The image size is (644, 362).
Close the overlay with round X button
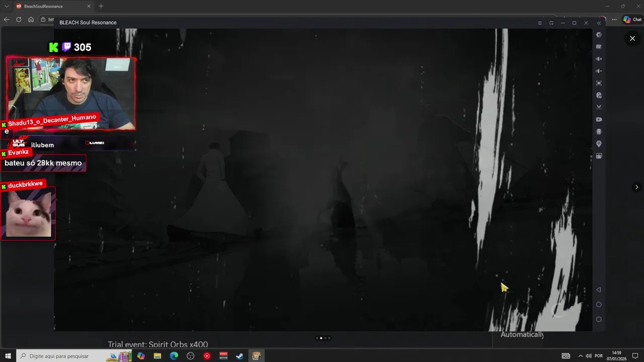coord(632,38)
